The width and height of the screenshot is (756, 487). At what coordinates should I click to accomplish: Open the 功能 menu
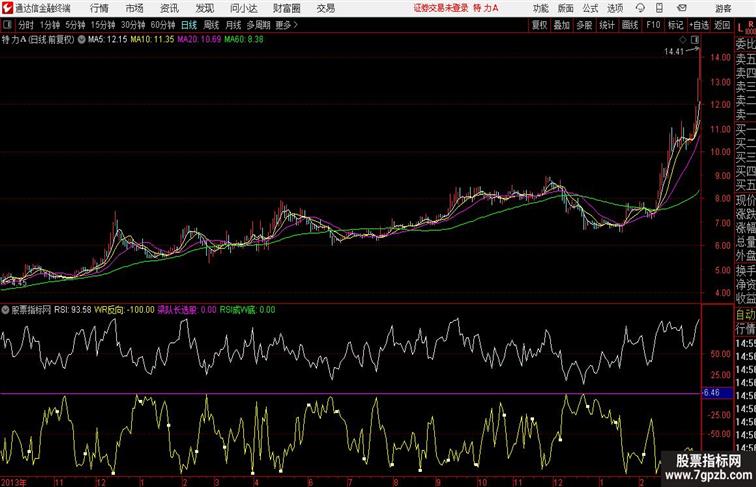point(540,8)
